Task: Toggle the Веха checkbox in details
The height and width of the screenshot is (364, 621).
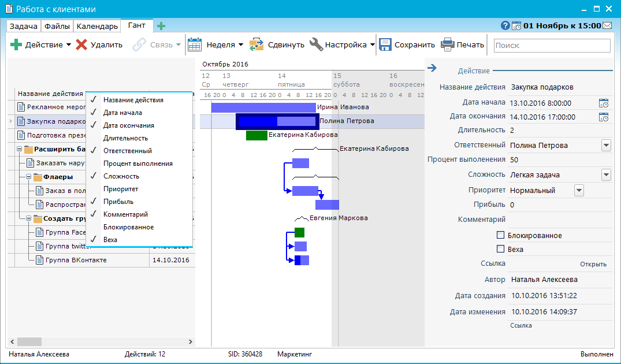Action: pos(500,249)
